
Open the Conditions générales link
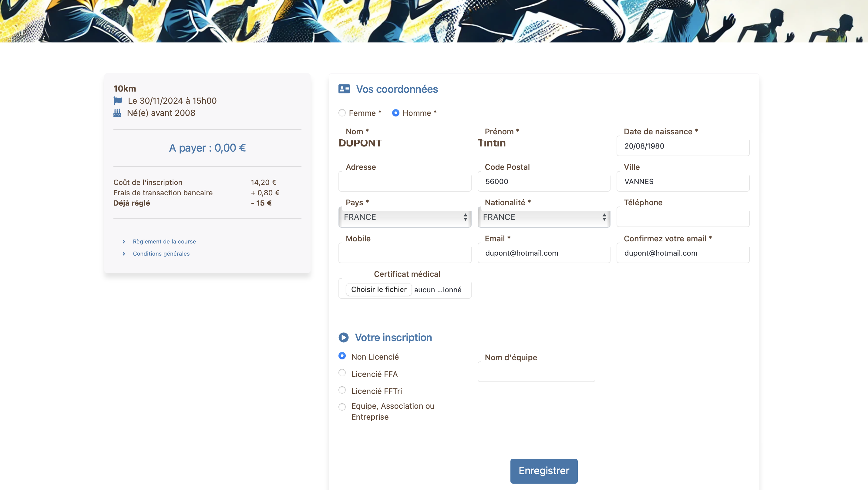click(x=161, y=253)
